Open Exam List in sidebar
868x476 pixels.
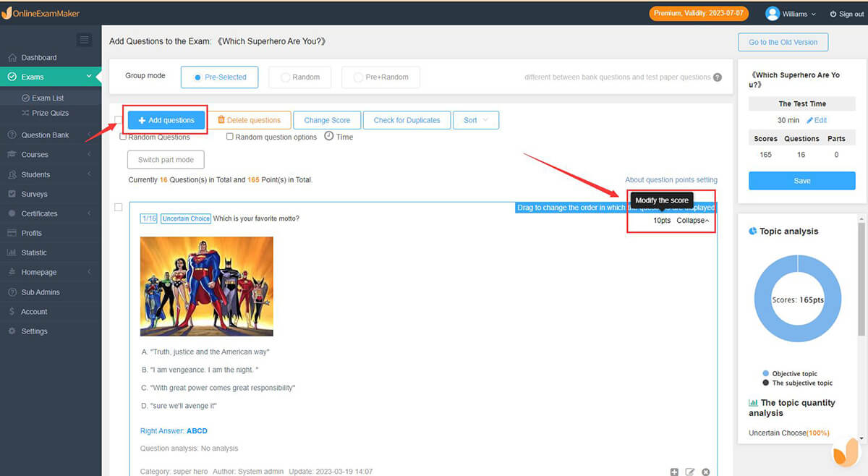click(x=48, y=98)
